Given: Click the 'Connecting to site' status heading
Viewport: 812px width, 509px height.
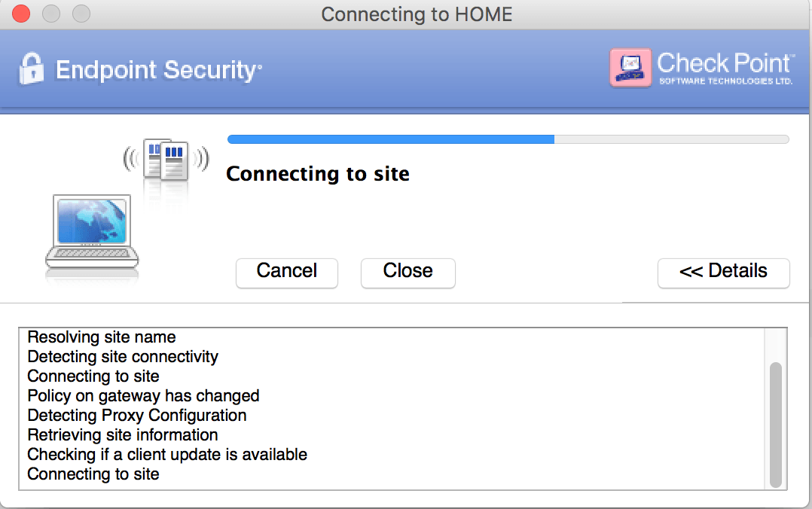Looking at the screenshot, I should click(317, 174).
